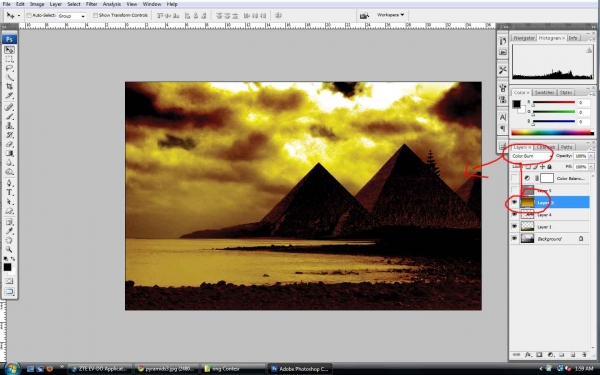The width and height of the screenshot is (600, 375).
Task: Pick a color from the spectrum ramp
Action: click(552, 133)
